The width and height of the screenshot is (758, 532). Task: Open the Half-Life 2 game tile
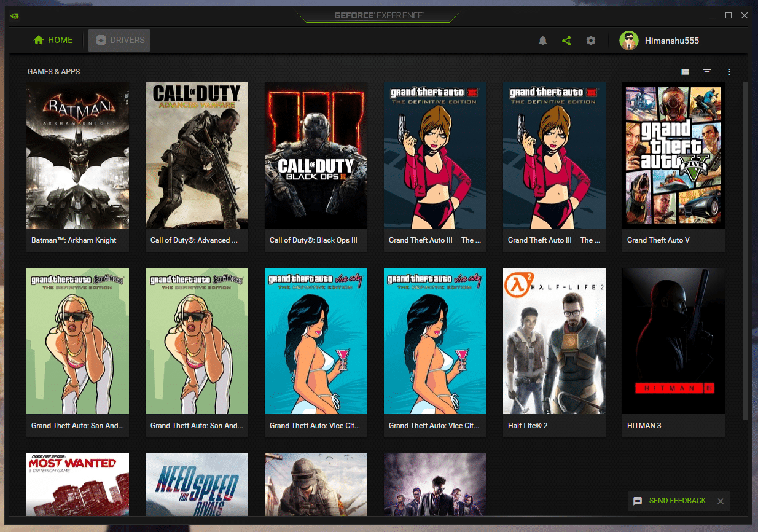(554, 353)
